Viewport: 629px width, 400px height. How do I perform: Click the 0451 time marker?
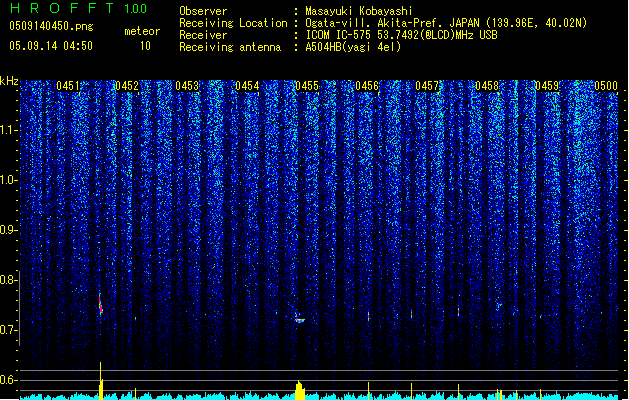tap(68, 86)
